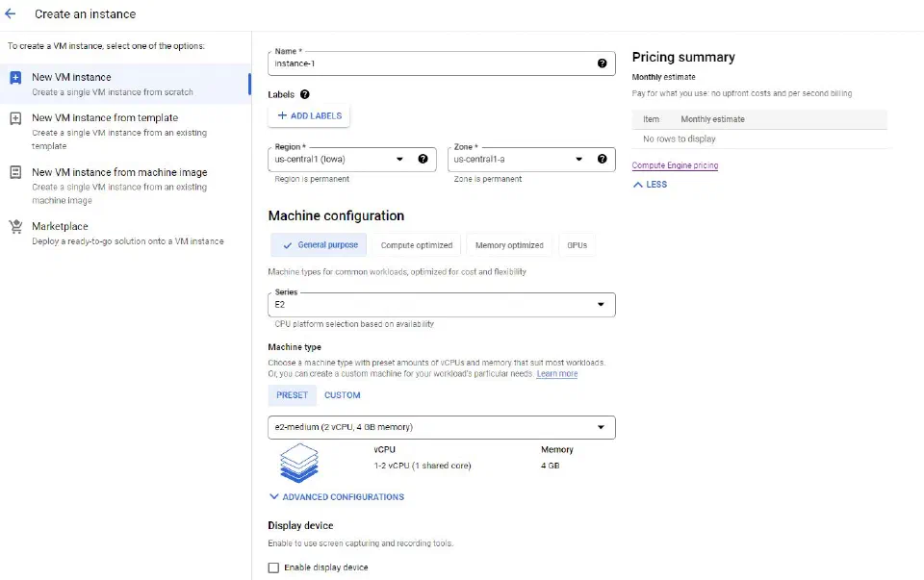The width and height of the screenshot is (924, 580).
Task: Click the Marketplace cart icon
Action: point(16,227)
